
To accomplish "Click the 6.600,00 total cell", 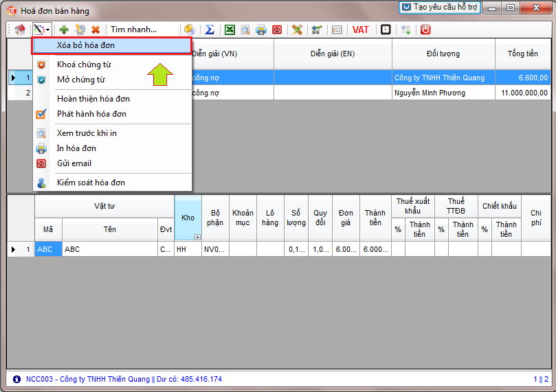I will pos(523,78).
